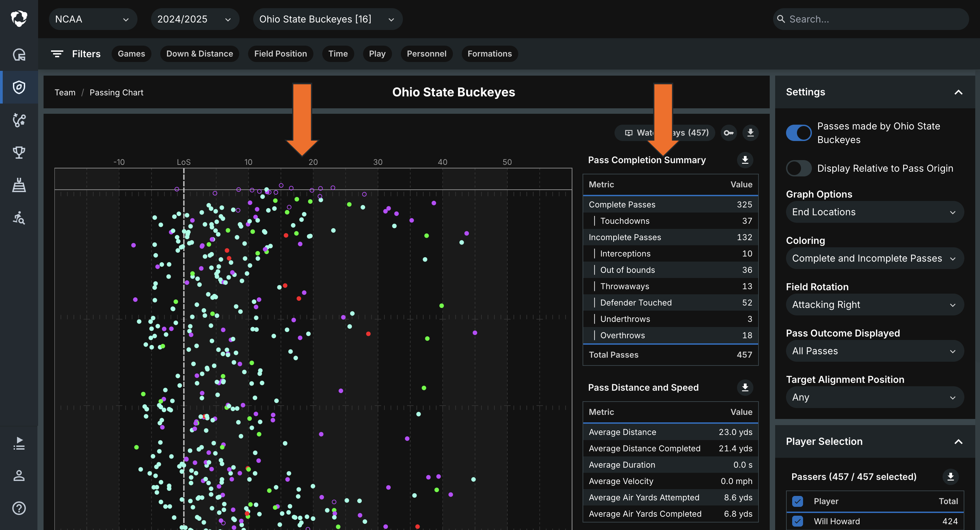Click the key legend icon above the chart
Viewport: 980px width, 530px height.
tap(729, 132)
